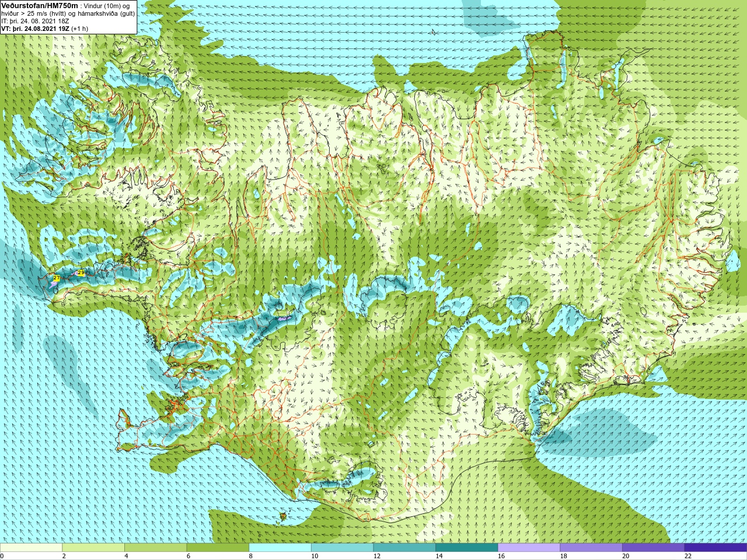The width and height of the screenshot is (747, 560).
Task: Click the legend scale value 8
Action: tap(251, 556)
